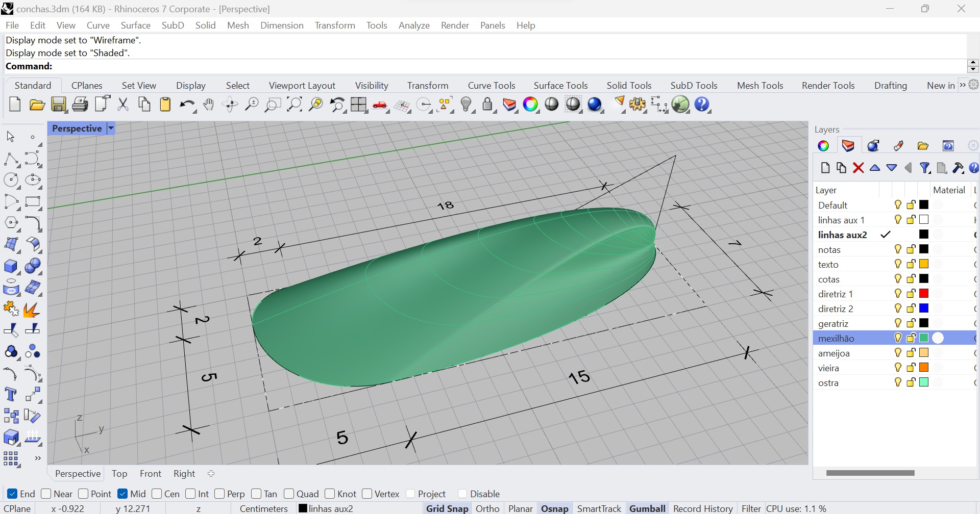Open the Surface menu

(135, 25)
